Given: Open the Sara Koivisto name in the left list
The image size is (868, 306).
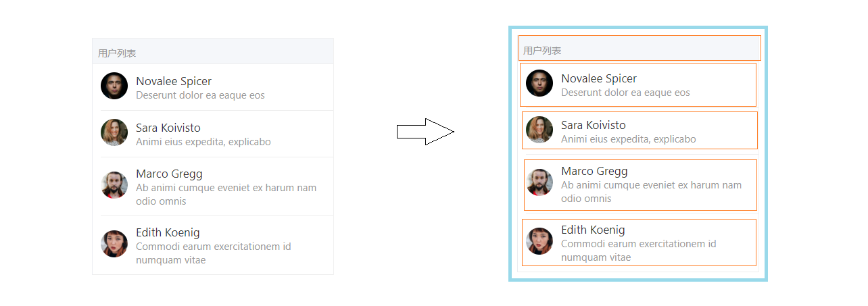Looking at the screenshot, I should (x=168, y=128).
